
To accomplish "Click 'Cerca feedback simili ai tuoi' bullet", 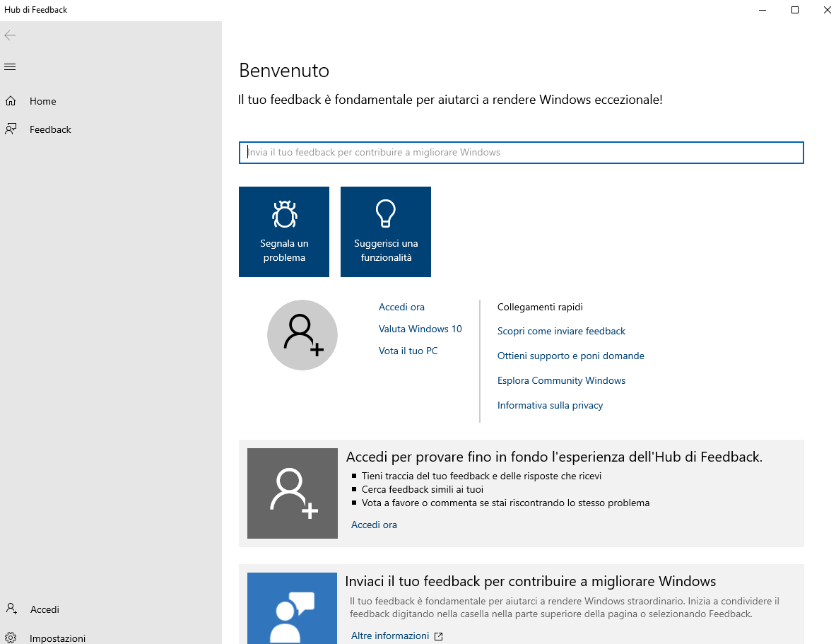I will click(423, 489).
